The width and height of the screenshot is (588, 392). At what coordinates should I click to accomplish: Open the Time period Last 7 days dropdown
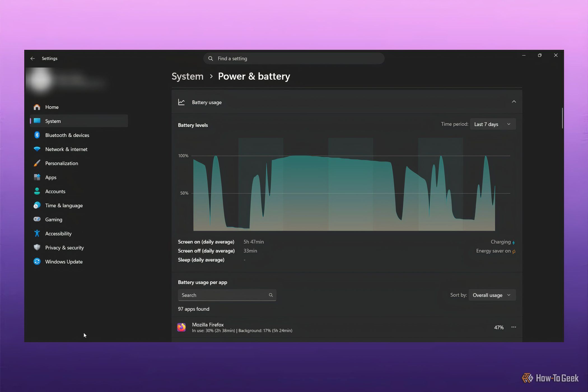pyautogui.click(x=493, y=124)
